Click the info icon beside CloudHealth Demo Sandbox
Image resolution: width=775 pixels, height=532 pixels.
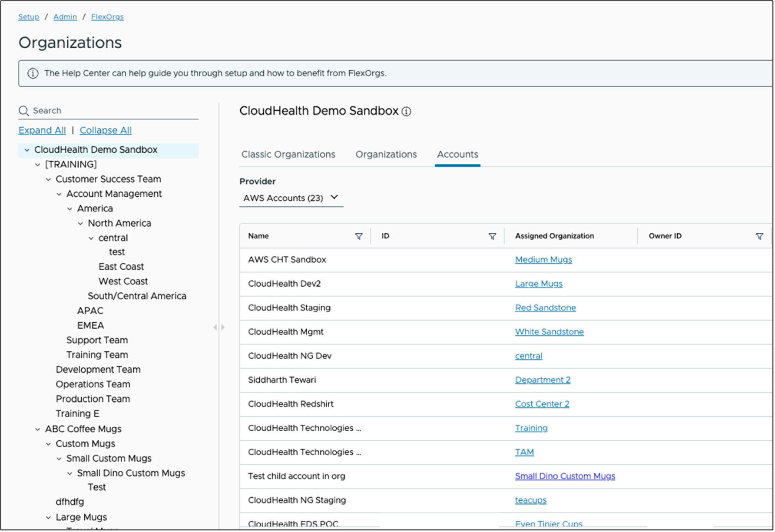(x=406, y=112)
